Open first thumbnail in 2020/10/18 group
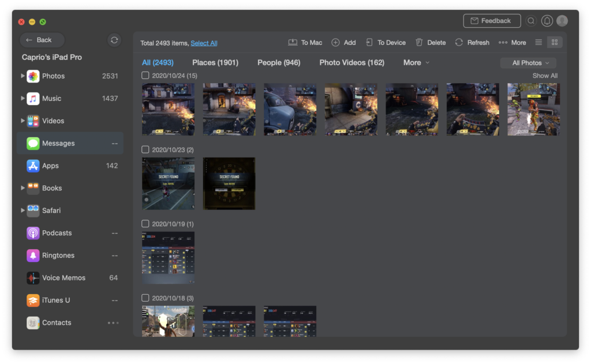This screenshot has height=364, width=591. 168,321
